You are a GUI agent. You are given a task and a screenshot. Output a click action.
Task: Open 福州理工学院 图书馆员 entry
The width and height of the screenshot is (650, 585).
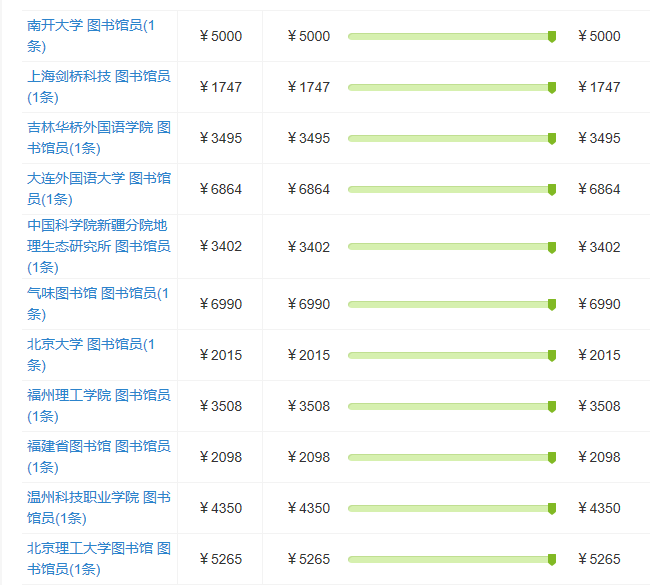pyautogui.click(x=99, y=405)
